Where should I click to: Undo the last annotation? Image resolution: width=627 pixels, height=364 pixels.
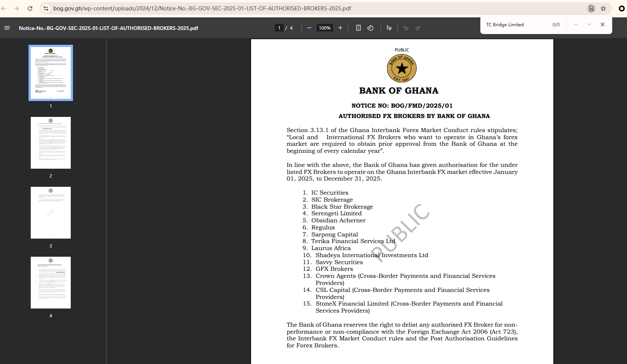coord(406,28)
